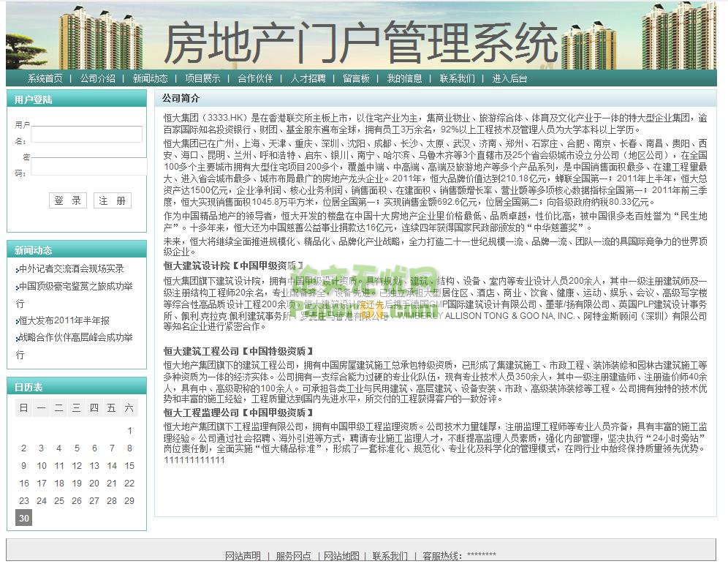The width and height of the screenshot is (728, 583).
Task: Focus the 密码 input field
Action: (x=88, y=166)
